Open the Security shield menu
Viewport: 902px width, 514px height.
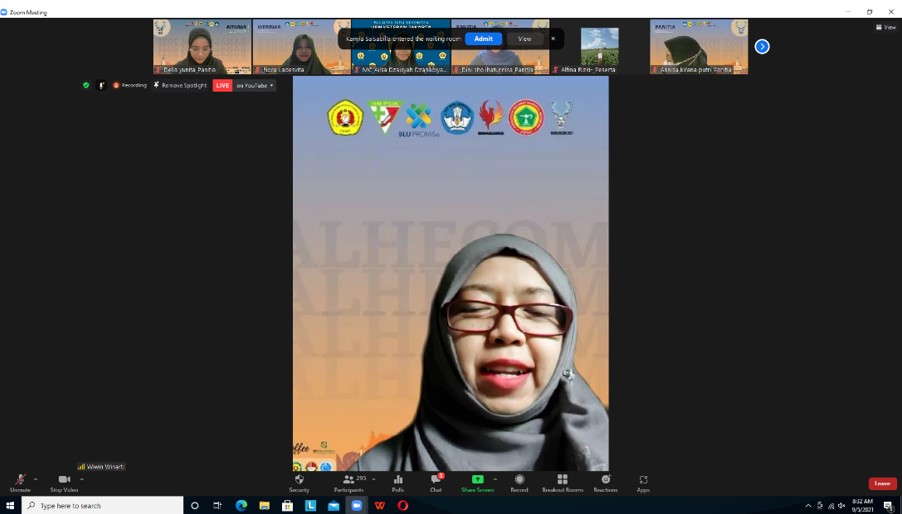click(x=299, y=483)
